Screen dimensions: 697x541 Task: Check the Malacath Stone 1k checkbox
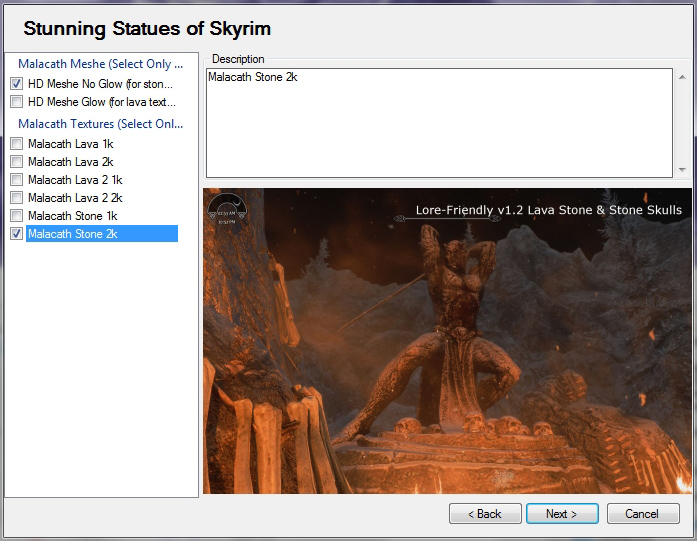[16, 216]
